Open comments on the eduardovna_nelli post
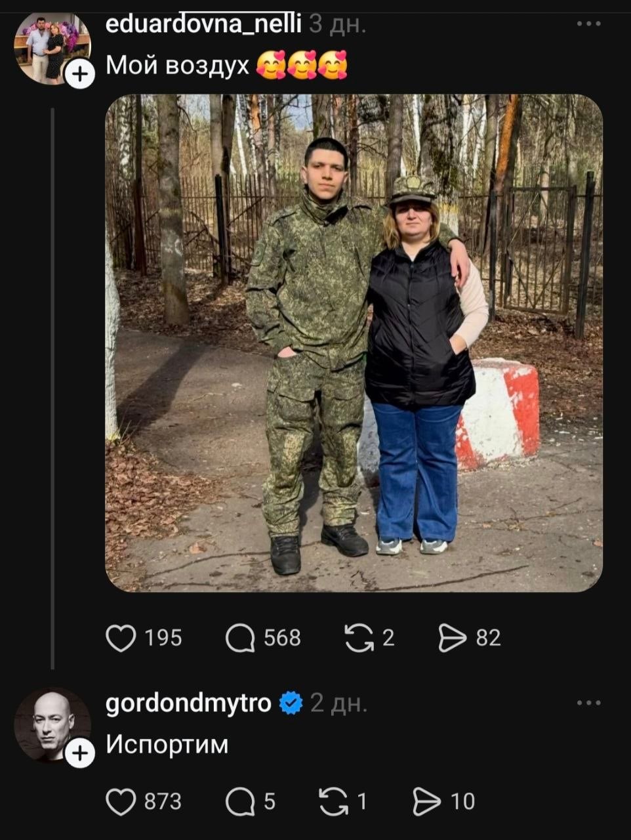 click(x=240, y=638)
